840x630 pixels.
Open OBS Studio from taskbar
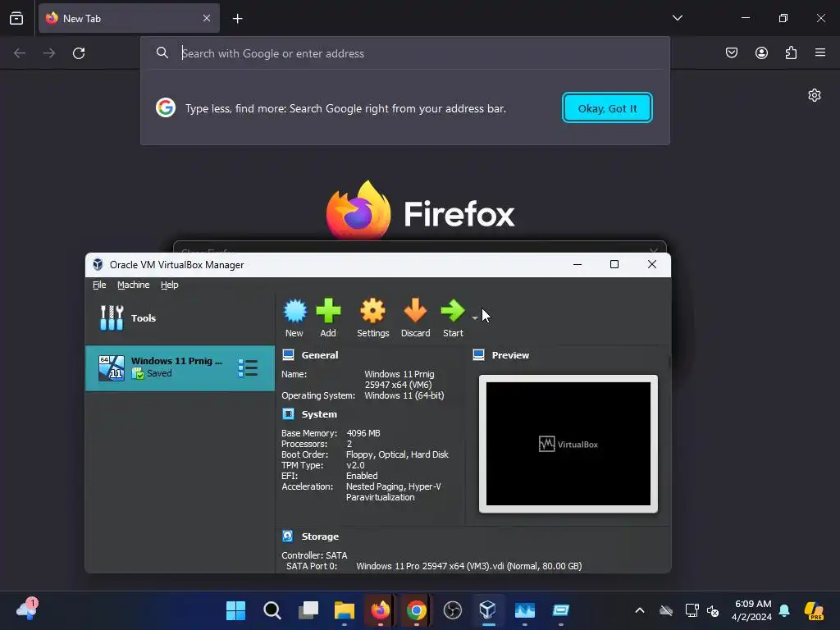[x=453, y=610]
